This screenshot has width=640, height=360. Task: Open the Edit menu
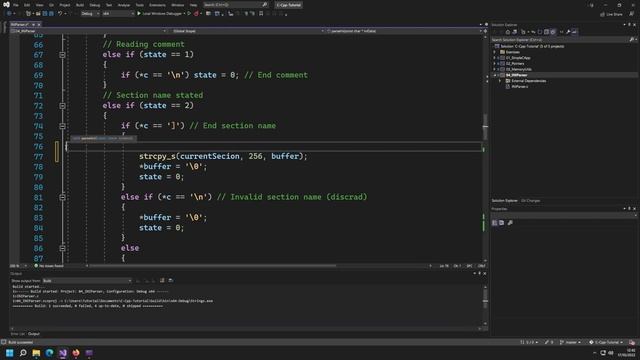coord(27,5)
